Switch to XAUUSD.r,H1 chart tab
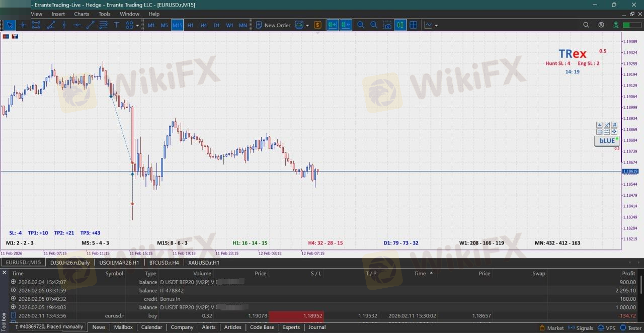The height and width of the screenshot is (333, 644). pos(204,263)
